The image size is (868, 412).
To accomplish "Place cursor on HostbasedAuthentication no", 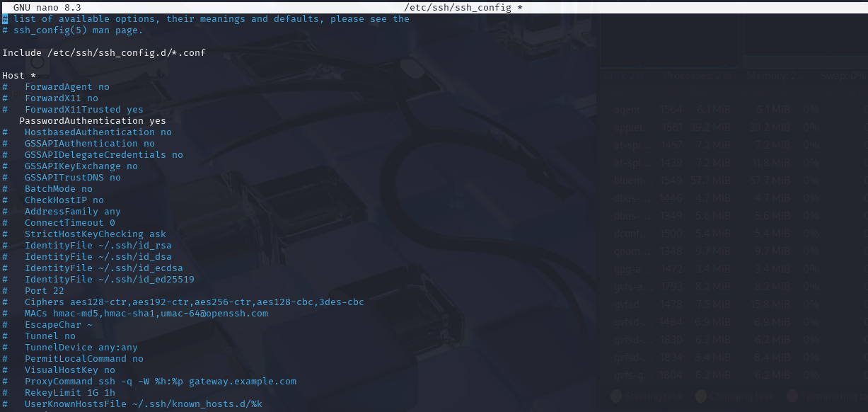I will (x=98, y=132).
